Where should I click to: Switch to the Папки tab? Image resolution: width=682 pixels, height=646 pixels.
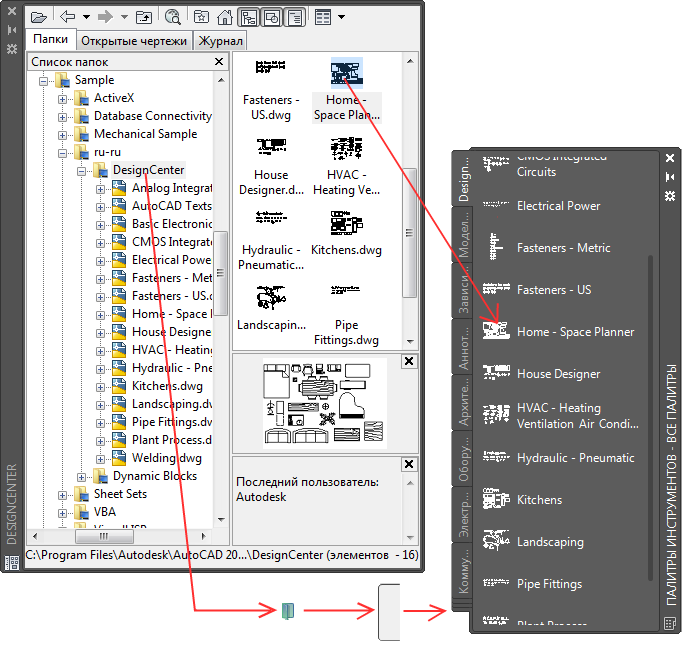[x=50, y=40]
